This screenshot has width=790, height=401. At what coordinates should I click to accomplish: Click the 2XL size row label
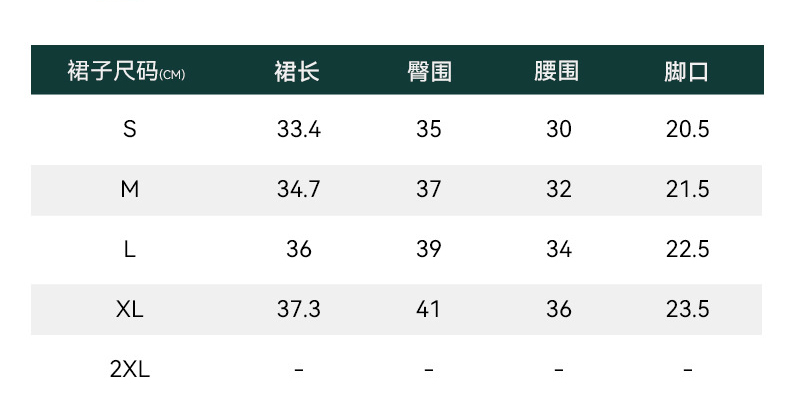click(129, 369)
